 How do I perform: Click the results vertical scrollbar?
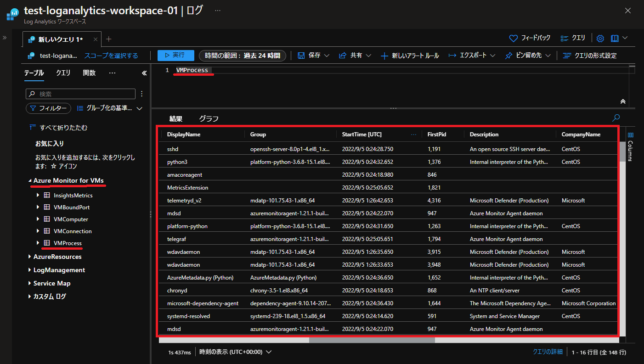pos(623,152)
